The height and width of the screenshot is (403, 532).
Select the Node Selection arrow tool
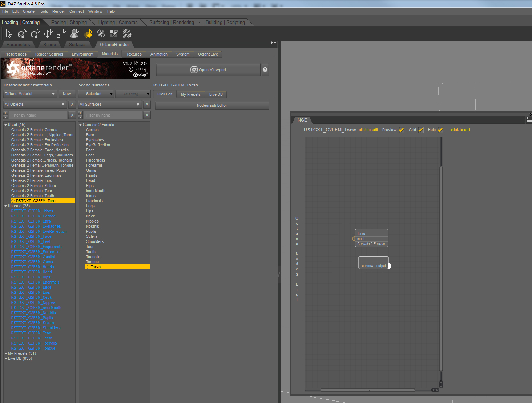coord(9,34)
